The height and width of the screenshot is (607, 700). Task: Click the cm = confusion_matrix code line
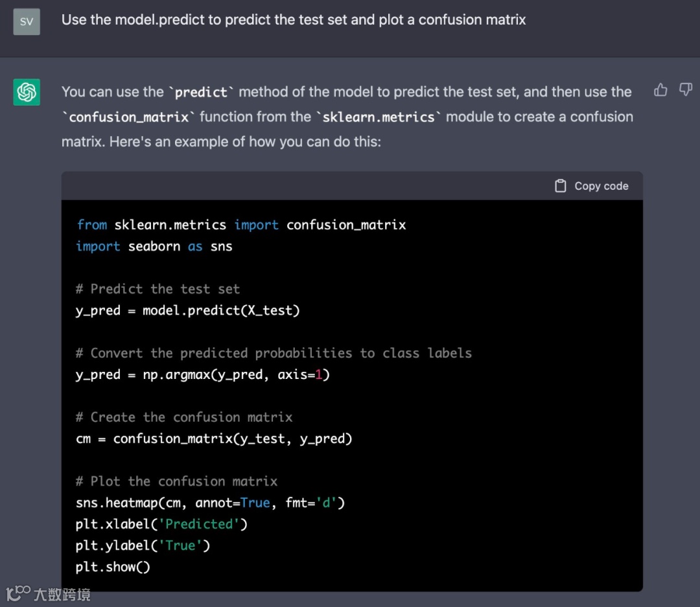click(x=214, y=439)
